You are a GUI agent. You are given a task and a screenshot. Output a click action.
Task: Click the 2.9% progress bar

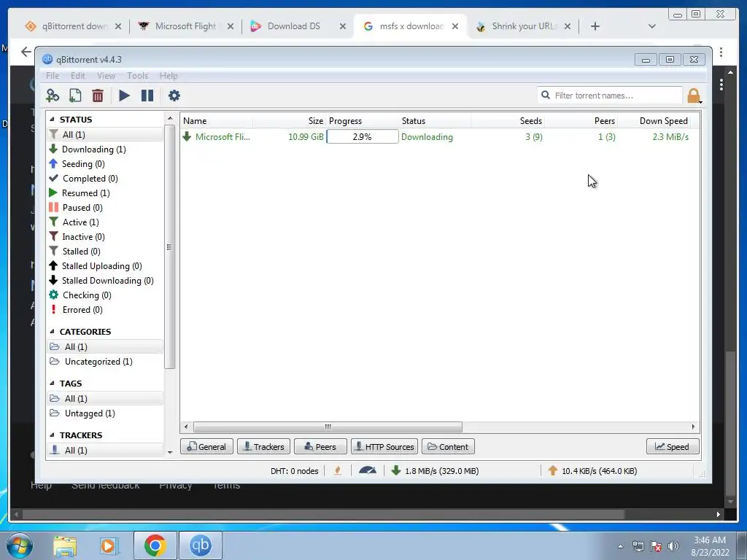pyautogui.click(x=362, y=136)
